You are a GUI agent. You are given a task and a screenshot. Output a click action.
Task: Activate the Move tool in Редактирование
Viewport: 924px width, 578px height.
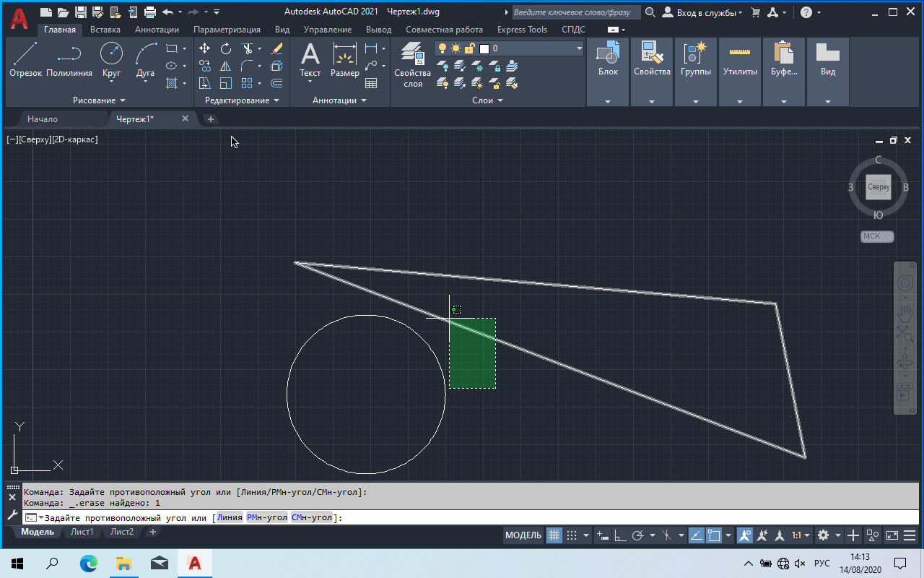point(205,48)
